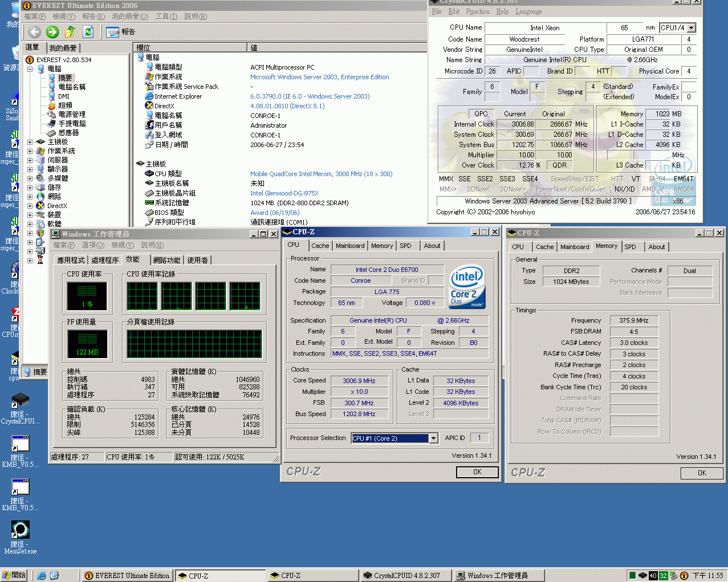Click the 4.08.01.0810 (DirectX 8.1) link
728x582 pixels.
pos(287,107)
